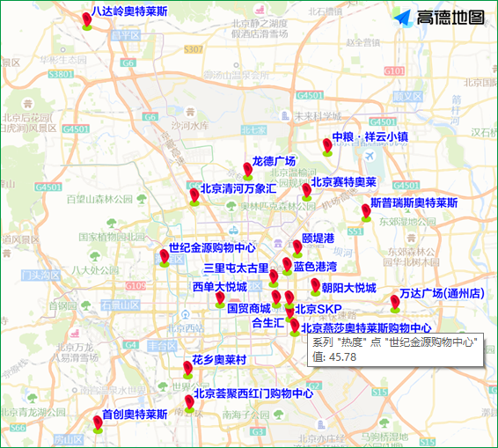Click the 北京燕莎奥特莱斯购物中心 label
The width and height of the screenshot is (498, 448).
pos(366,327)
